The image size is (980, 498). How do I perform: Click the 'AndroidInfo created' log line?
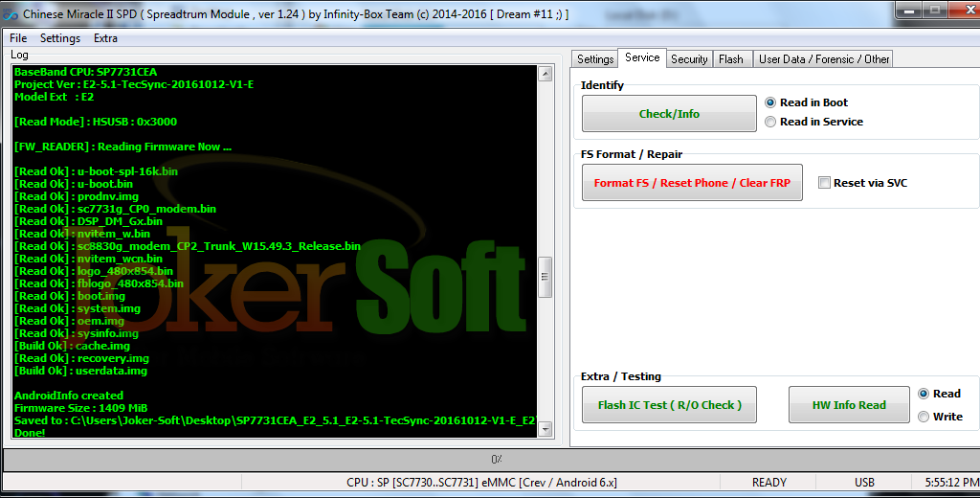click(69, 396)
